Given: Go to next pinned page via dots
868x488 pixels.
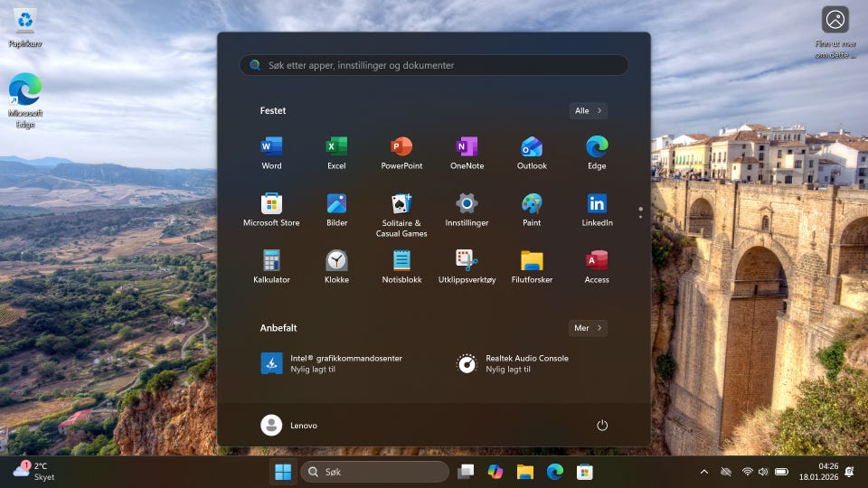Looking at the screenshot, I should (640, 216).
